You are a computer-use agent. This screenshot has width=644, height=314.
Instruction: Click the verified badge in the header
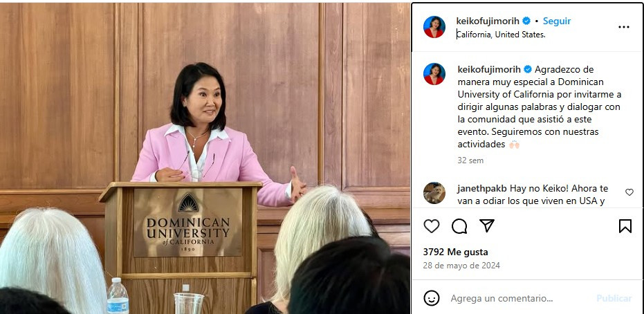(526, 21)
